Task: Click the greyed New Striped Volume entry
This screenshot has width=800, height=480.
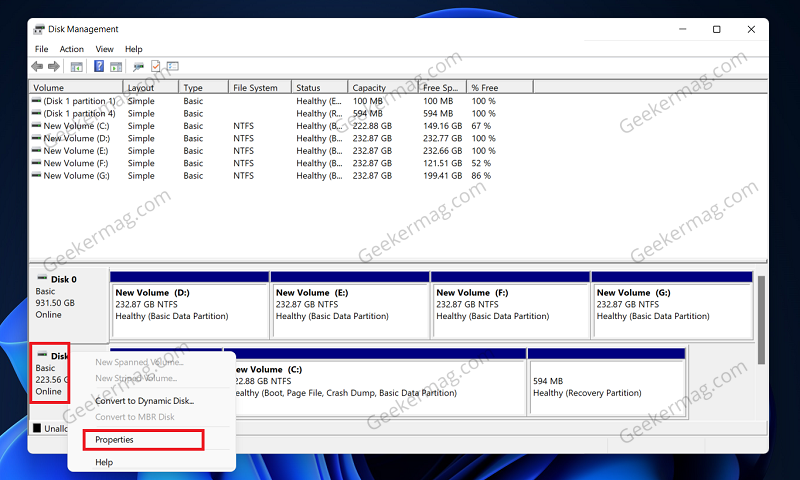Action: 136,378
